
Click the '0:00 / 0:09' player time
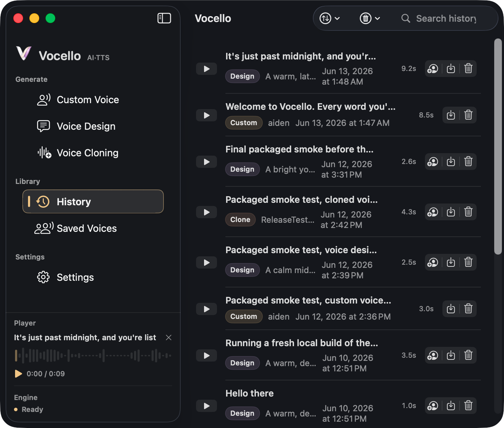pos(45,374)
